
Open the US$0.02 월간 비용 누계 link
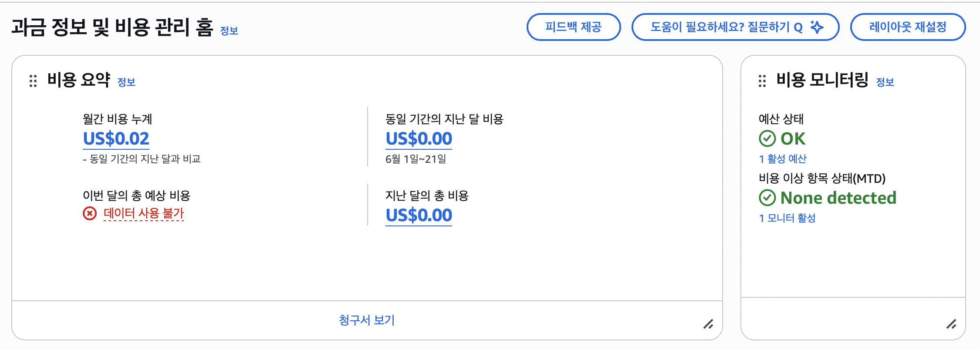(x=116, y=139)
